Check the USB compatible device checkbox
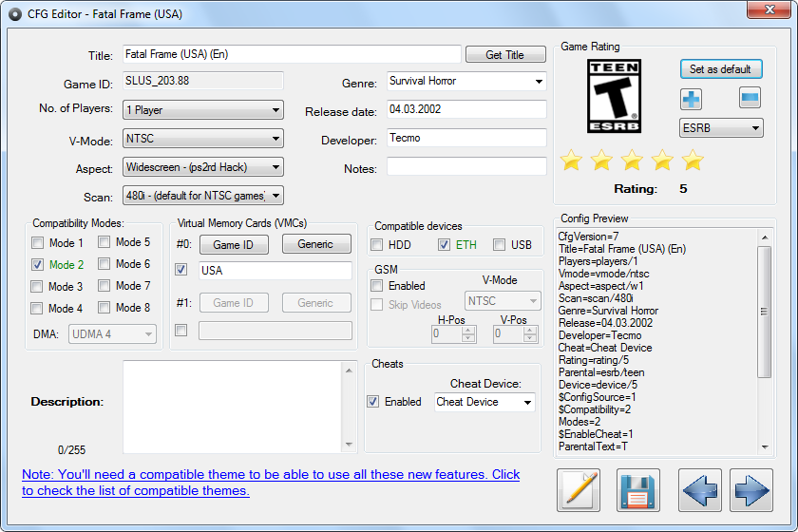798x532 pixels. pyautogui.click(x=500, y=245)
